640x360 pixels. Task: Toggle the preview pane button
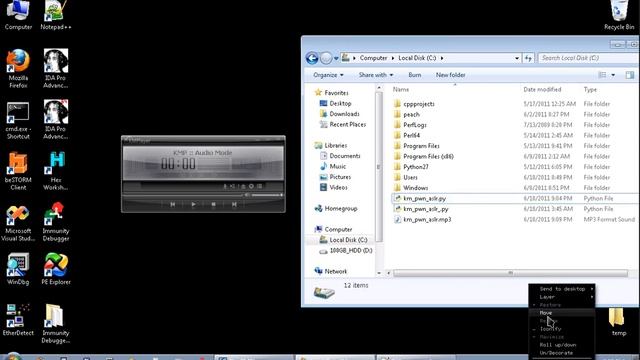[630, 75]
